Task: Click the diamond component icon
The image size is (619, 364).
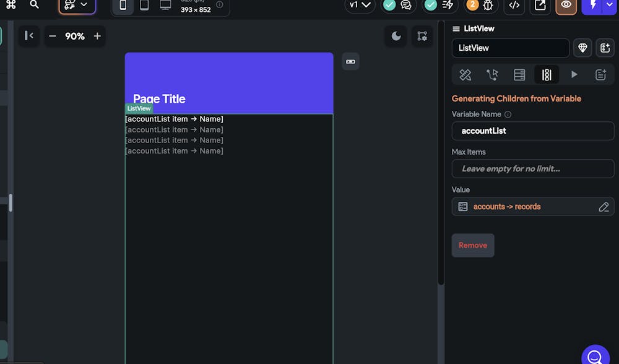Action: tap(582, 48)
